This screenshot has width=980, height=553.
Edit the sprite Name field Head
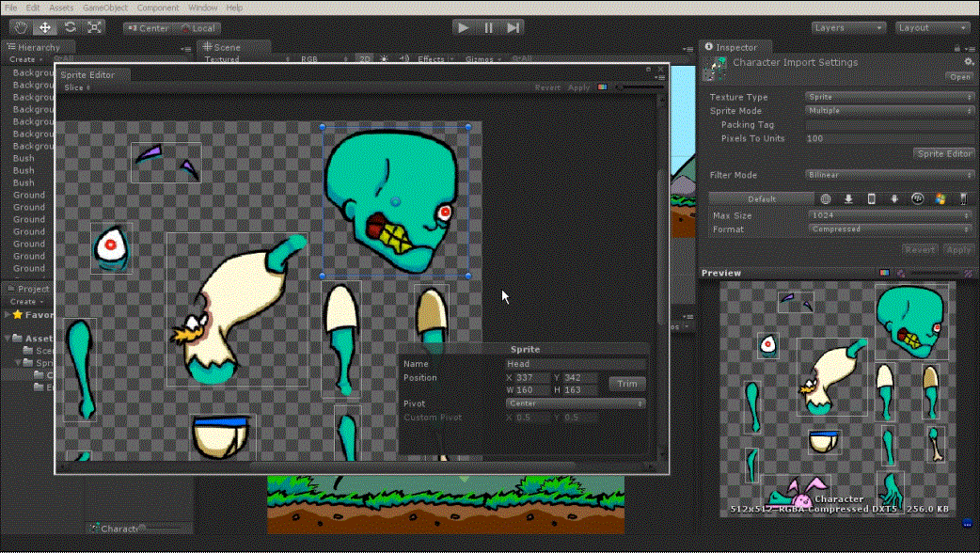(x=576, y=364)
